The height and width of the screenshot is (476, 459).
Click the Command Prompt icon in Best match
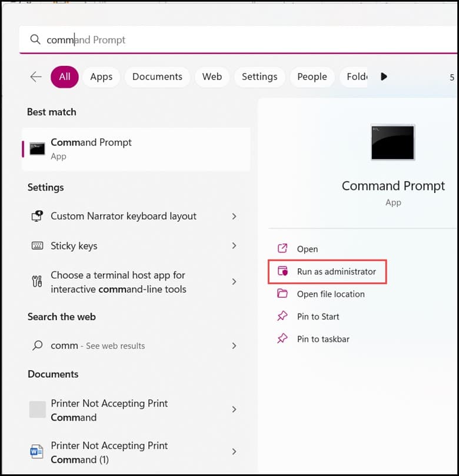tap(37, 149)
